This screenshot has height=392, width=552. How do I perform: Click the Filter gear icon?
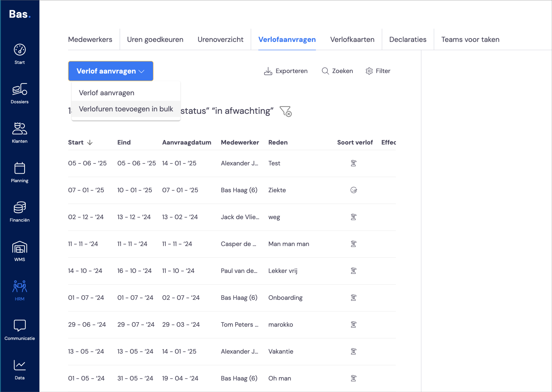pyautogui.click(x=369, y=71)
